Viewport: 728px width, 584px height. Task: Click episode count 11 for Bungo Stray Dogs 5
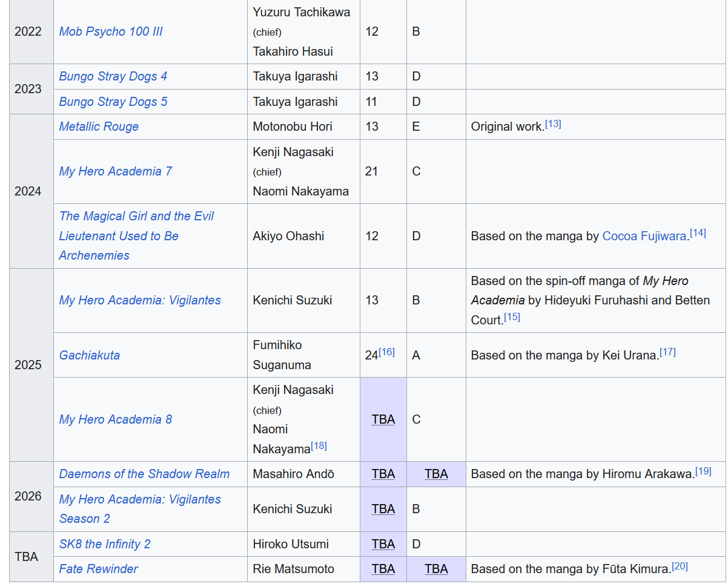tap(372, 102)
